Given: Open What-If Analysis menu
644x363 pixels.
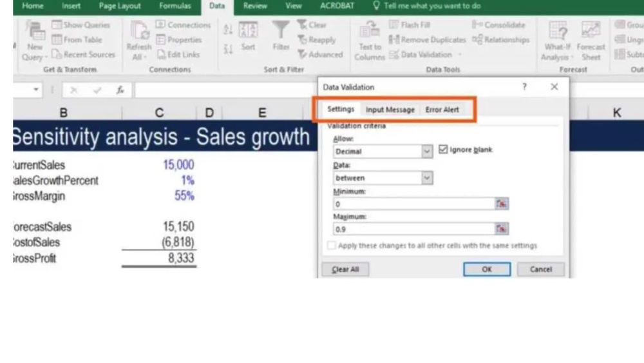Looking at the screenshot, I should pyautogui.click(x=557, y=41).
